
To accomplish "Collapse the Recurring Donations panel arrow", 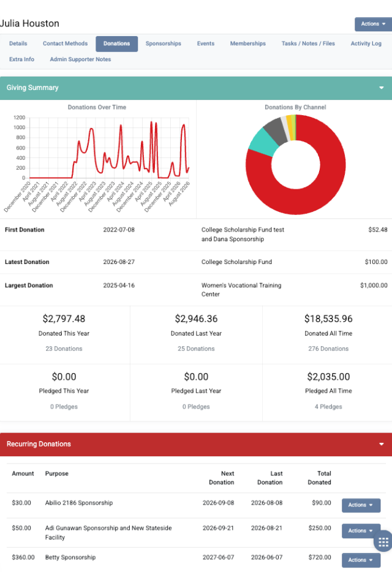I will point(381,445).
